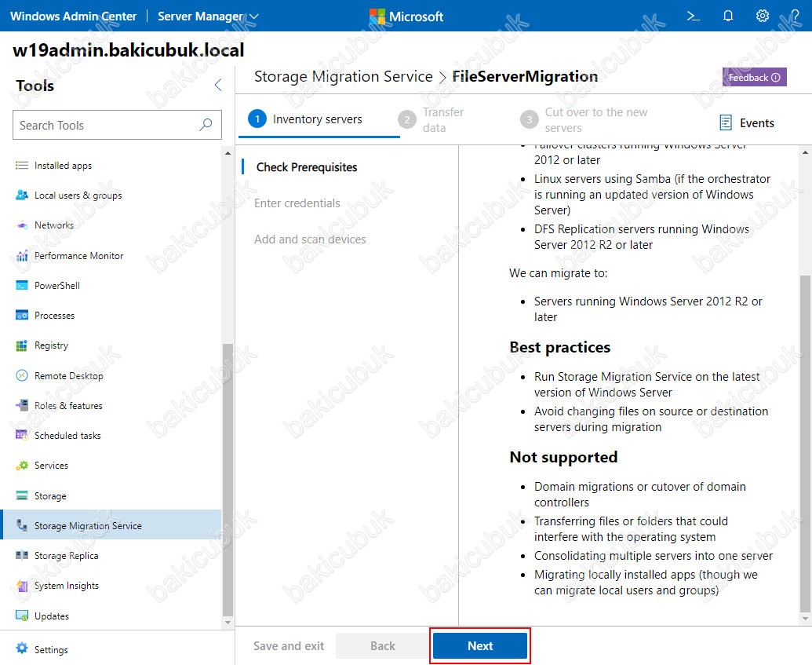
Task: Click the content pane scroll-down arrow
Action: point(805,619)
